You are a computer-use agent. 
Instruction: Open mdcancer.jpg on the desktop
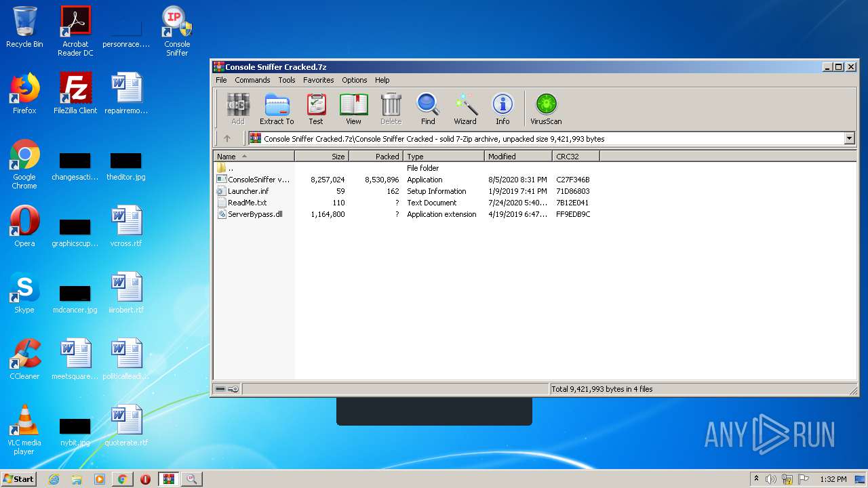coord(75,299)
